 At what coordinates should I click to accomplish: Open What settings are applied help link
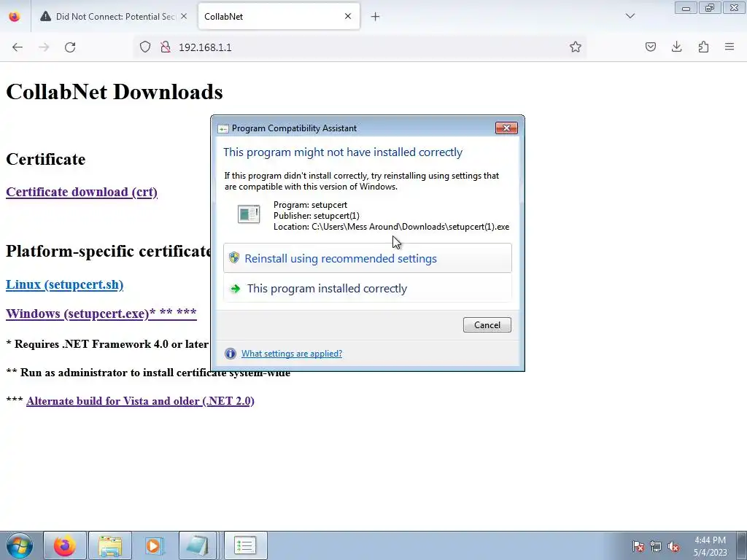(292, 354)
